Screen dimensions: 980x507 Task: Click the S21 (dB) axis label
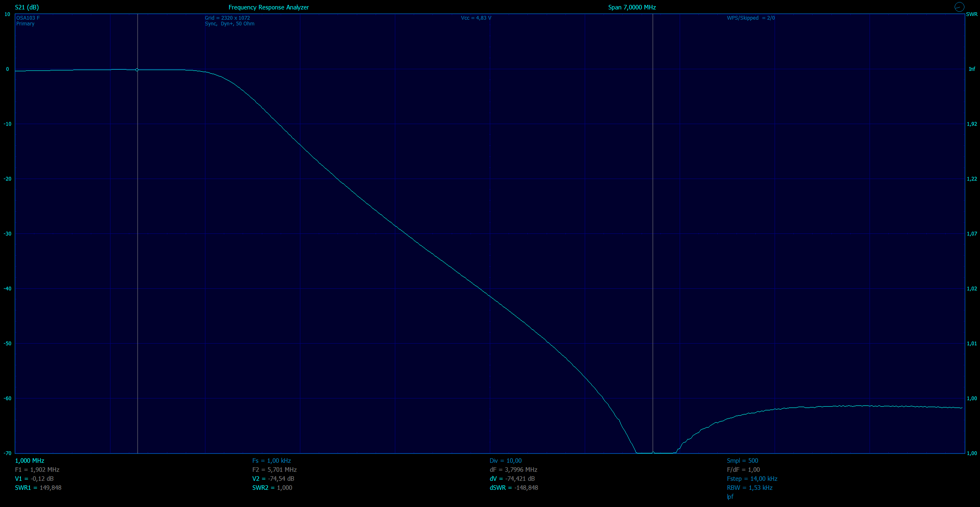pyautogui.click(x=27, y=7)
